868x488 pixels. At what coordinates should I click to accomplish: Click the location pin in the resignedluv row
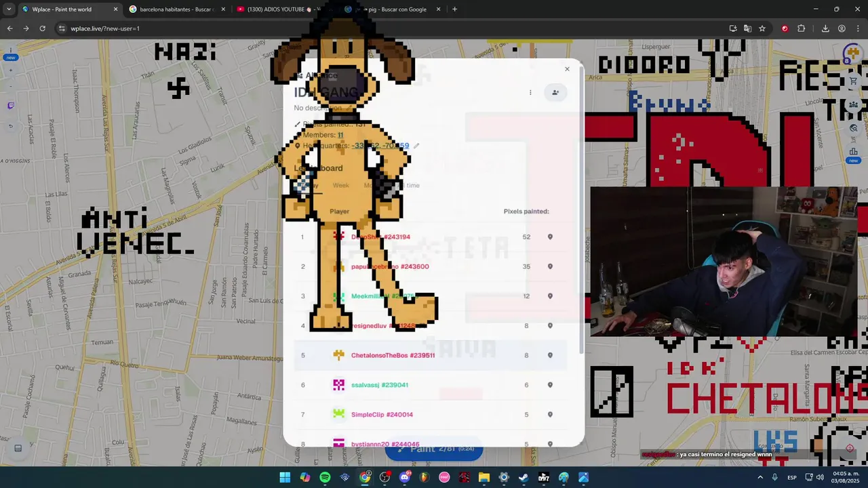click(x=550, y=326)
